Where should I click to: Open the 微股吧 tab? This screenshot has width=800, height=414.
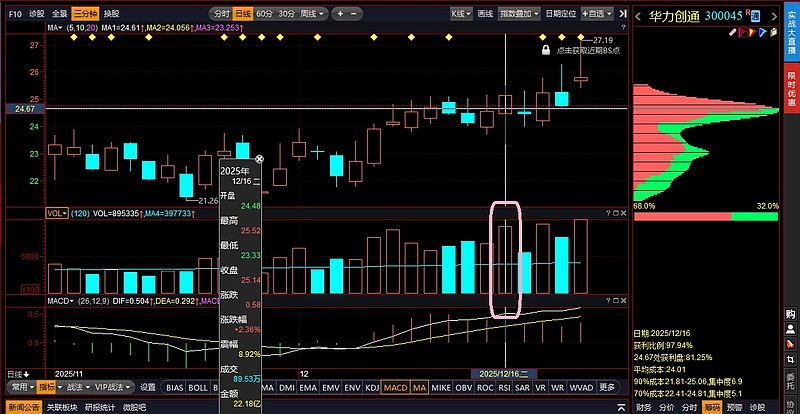135,408
